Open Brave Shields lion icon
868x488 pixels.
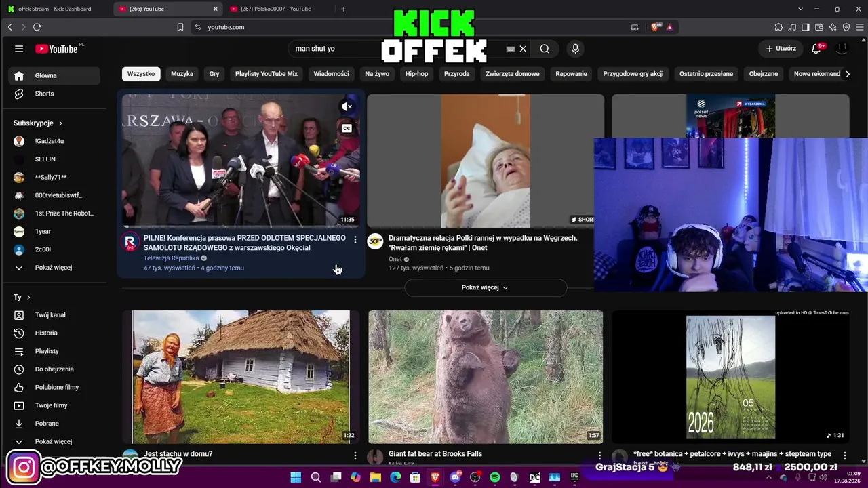(x=655, y=27)
